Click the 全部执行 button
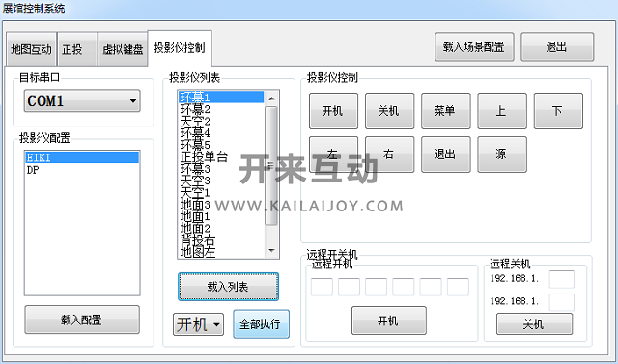618x364 pixels. [261, 324]
